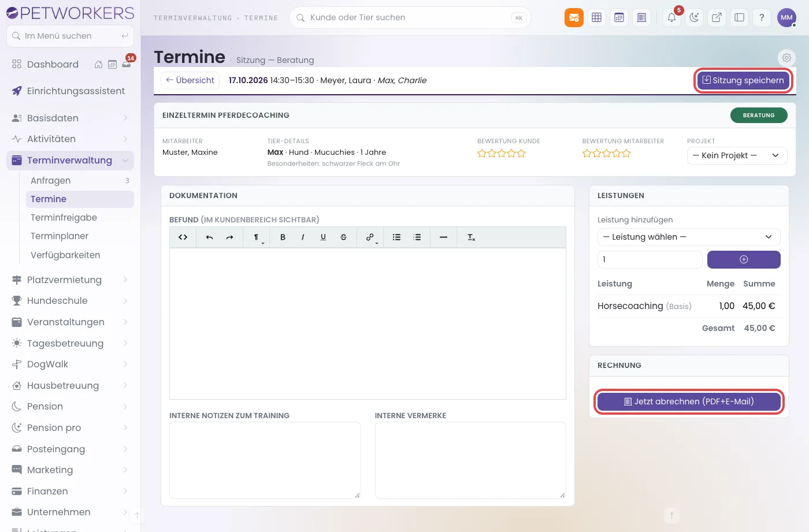Insert a numbered list in the editor
Image resolution: width=809 pixels, height=532 pixels.
tap(417, 237)
